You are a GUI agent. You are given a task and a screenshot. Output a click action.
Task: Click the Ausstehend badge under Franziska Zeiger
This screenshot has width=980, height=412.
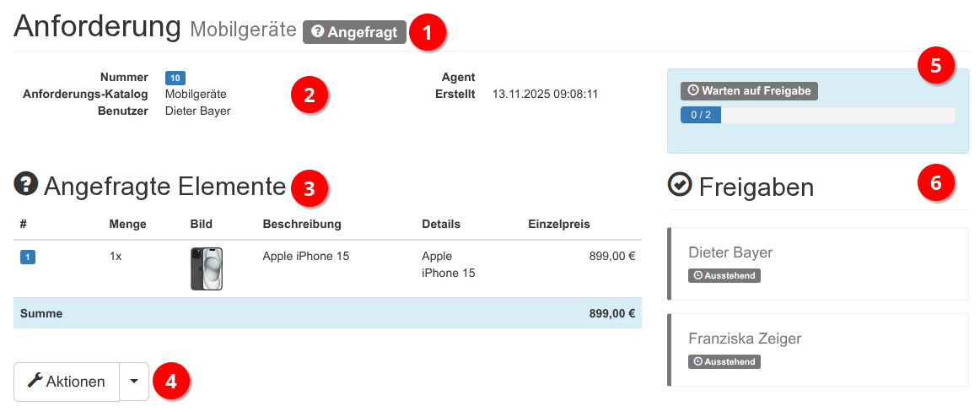[x=724, y=361]
